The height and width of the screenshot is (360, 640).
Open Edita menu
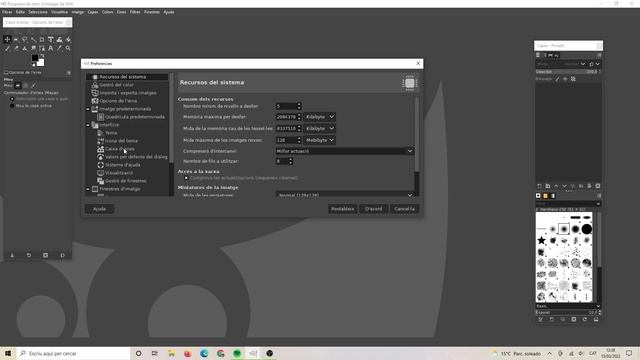pyautogui.click(x=20, y=12)
